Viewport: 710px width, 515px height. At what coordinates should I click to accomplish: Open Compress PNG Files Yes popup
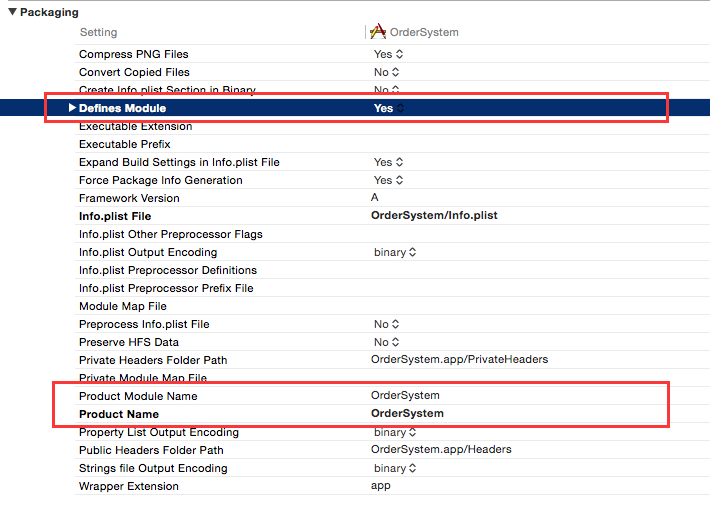tap(389, 54)
